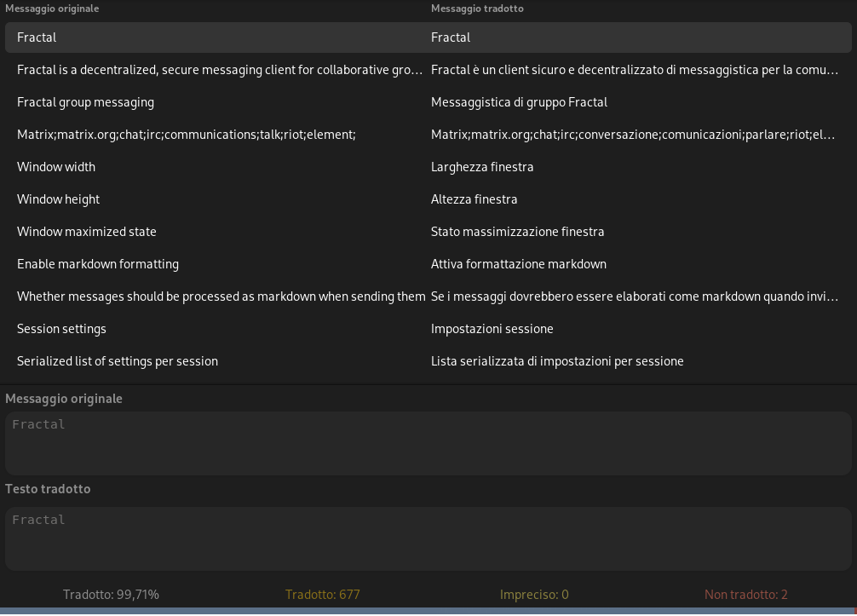Select the 'Fractal group messaging' row
Image resolution: width=857 pixels, height=616 pixels.
[x=85, y=102]
